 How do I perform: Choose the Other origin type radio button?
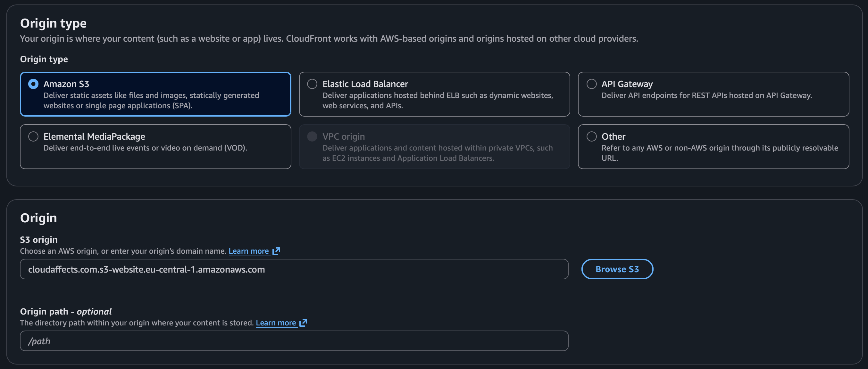pyautogui.click(x=591, y=136)
